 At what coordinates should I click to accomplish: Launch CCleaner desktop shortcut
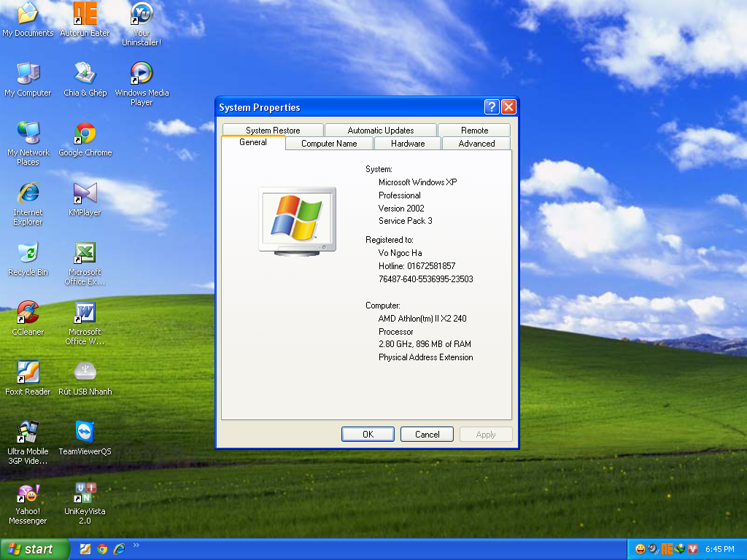[28, 319]
